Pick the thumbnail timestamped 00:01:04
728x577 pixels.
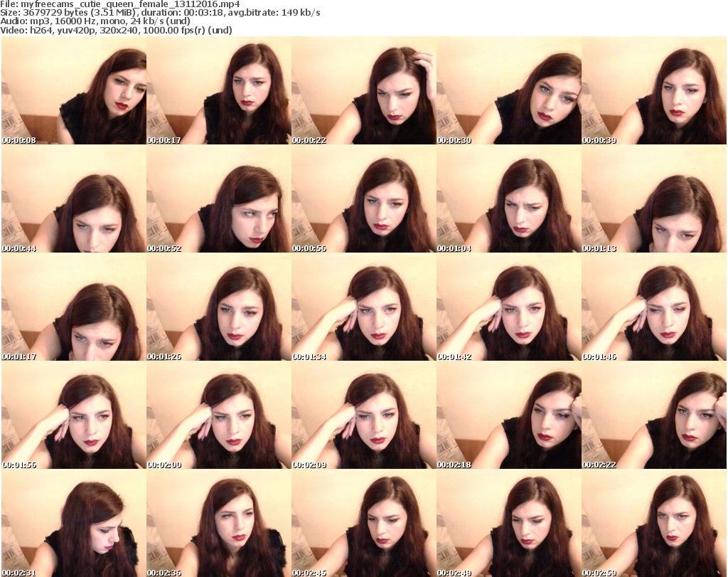click(509, 198)
